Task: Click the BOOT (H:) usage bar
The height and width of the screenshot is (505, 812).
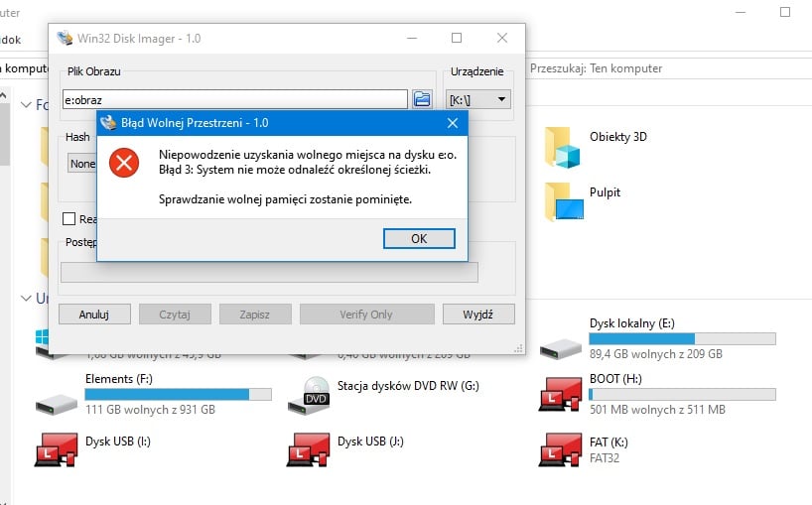Action: click(683, 394)
